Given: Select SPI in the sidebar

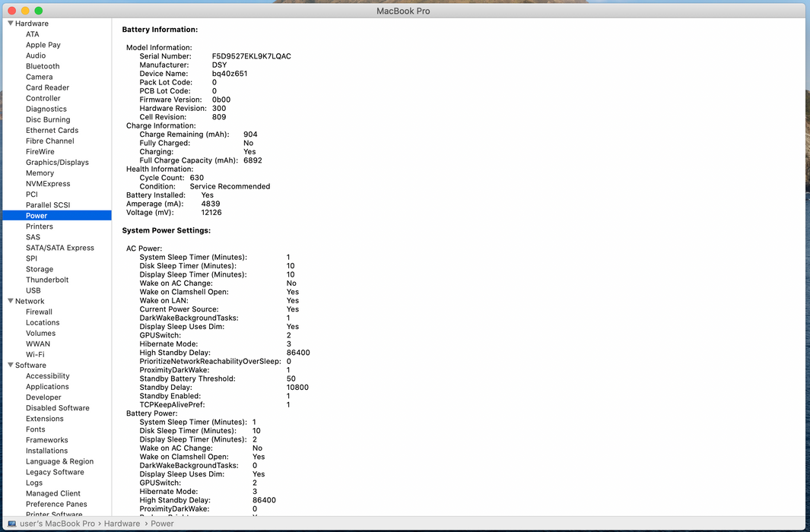Looking at the screenshot, I should tap(31, 258).
